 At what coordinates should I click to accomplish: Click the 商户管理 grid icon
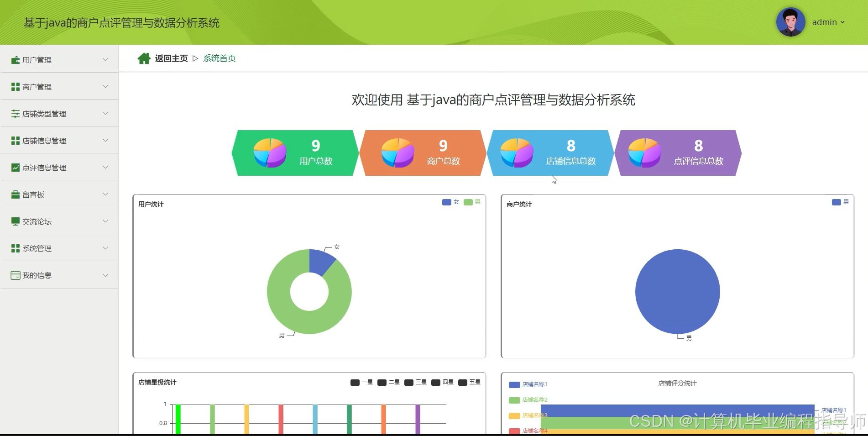[x=16, y=87]
